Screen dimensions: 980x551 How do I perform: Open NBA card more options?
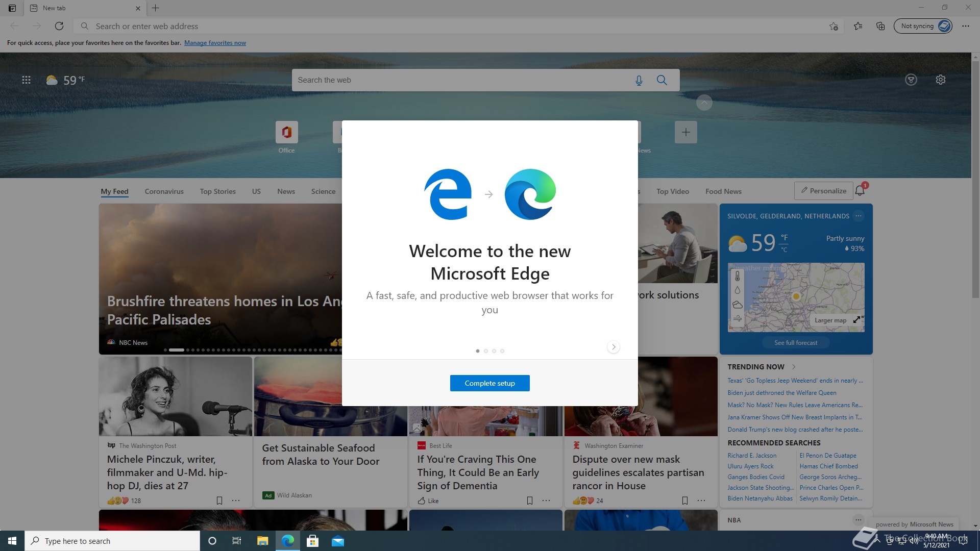click(859, 520)
